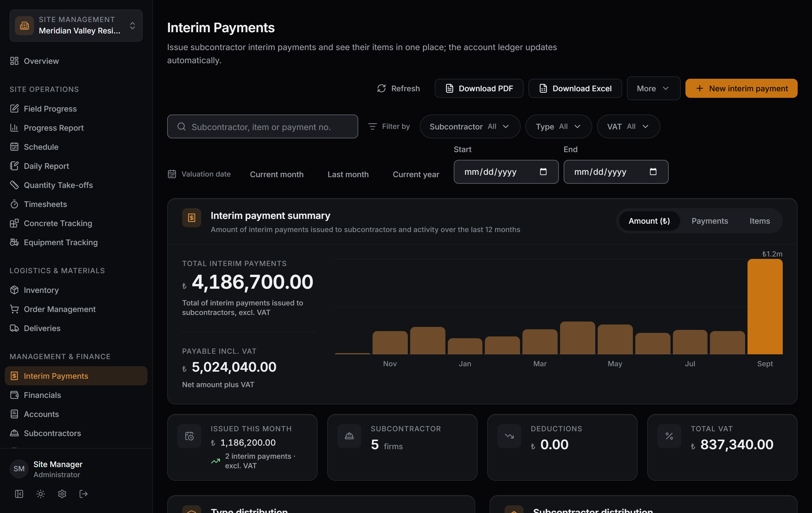The height and width of the screenshot is (513, 812).
Task: Go to Accounts in the sidebar
Action: pos(76,414)
